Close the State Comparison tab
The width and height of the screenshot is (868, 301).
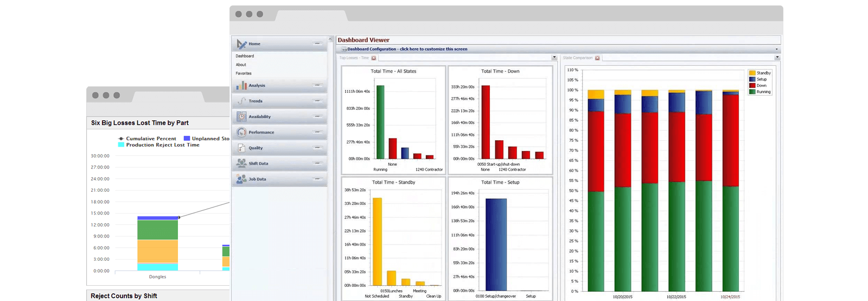(x=597, y=58)
